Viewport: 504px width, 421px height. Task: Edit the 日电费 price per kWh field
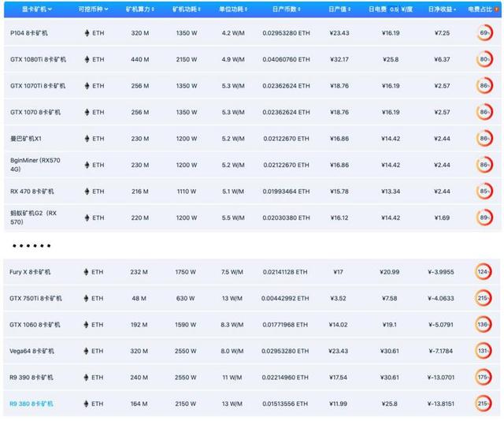point(394,9)
